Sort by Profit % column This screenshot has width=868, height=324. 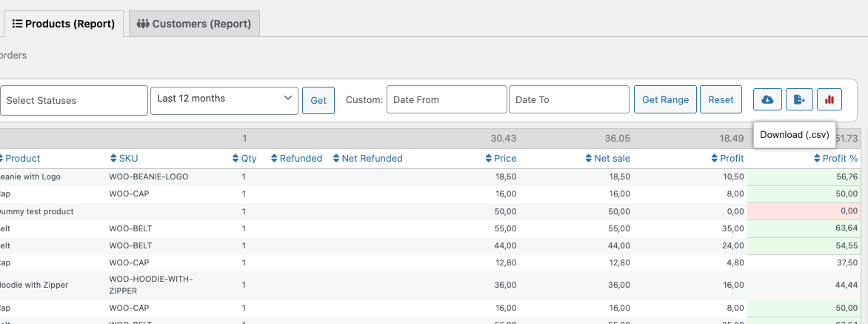[835, 158]
